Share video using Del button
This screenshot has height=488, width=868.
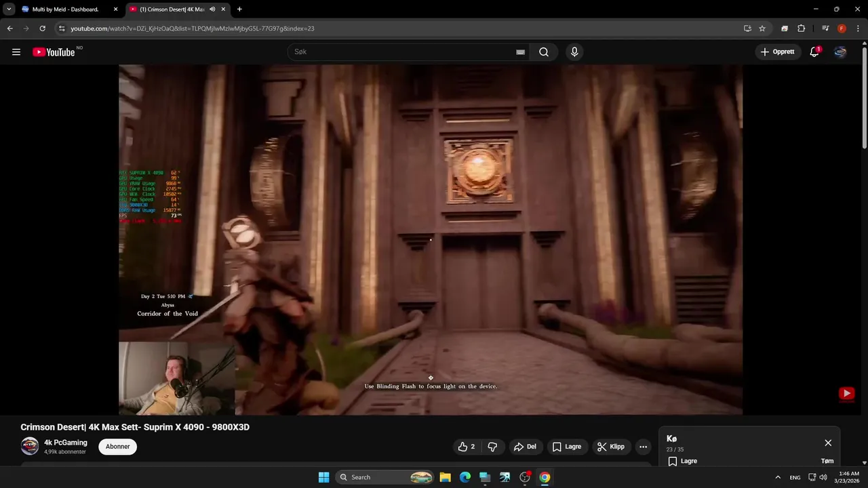tap(525, 447)
